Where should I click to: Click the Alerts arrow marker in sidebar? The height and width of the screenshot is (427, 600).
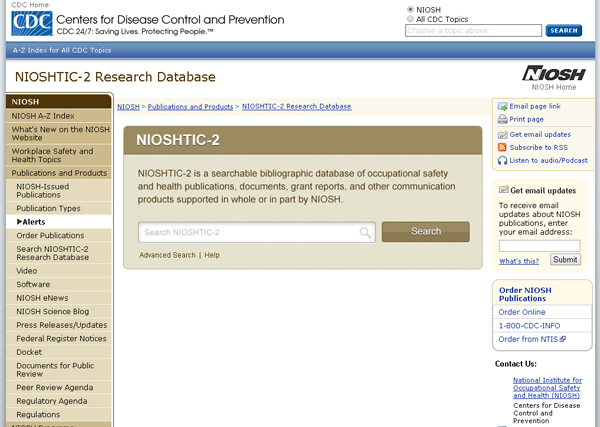[x=19, y=222]
